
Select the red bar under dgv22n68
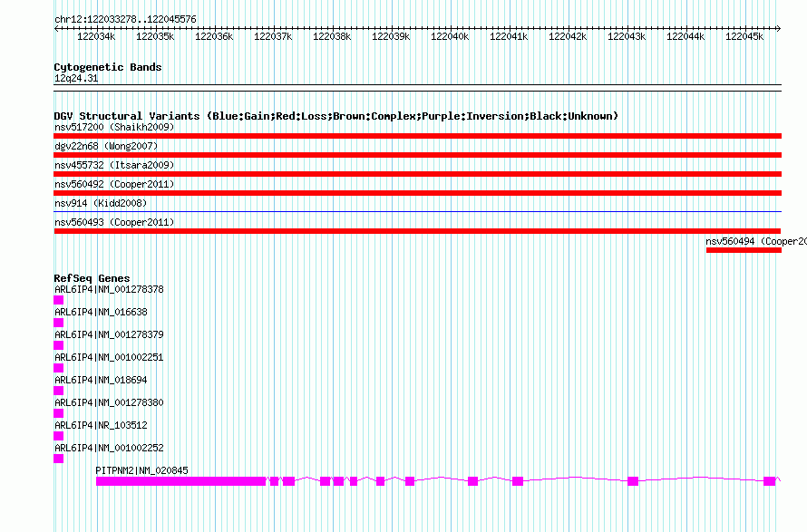click(x=417, y=155)
